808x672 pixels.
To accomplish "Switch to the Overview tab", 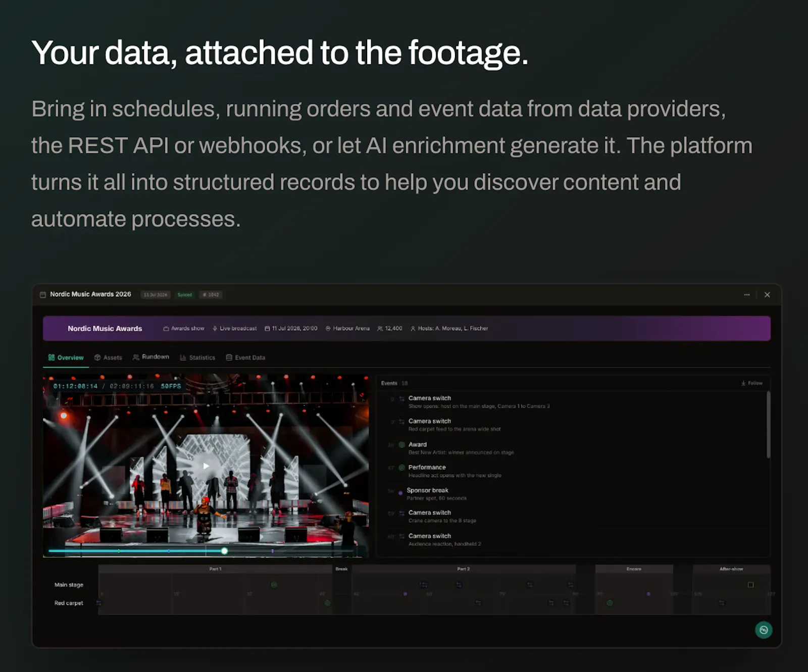I will [x=66, y=357].
